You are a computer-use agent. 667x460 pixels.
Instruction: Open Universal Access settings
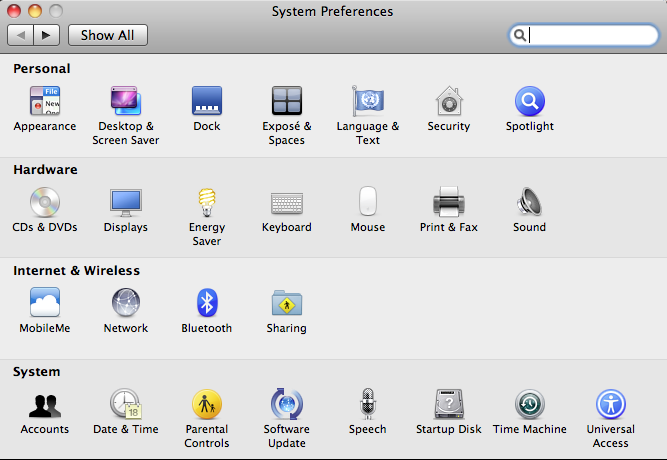coord(610,405)
